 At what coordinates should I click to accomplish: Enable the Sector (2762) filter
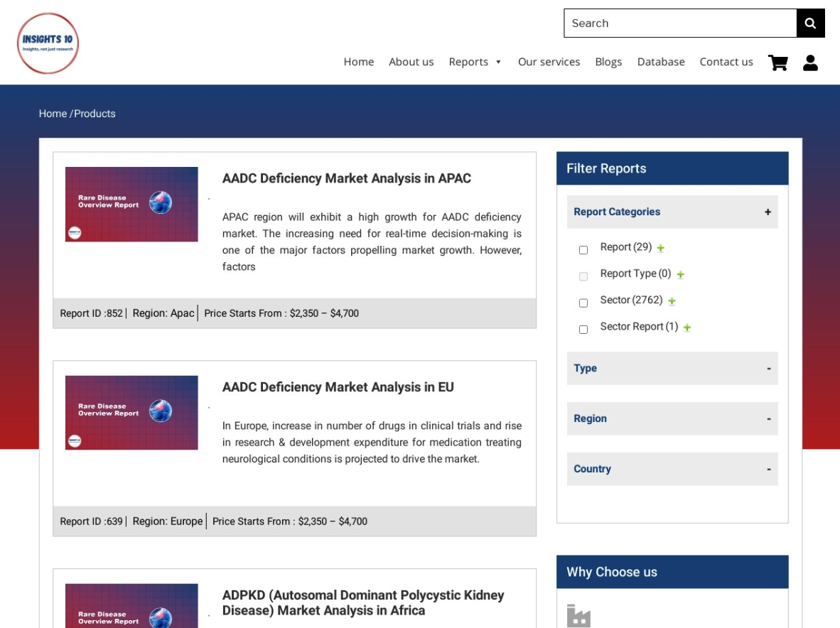(x=583, y=303)
